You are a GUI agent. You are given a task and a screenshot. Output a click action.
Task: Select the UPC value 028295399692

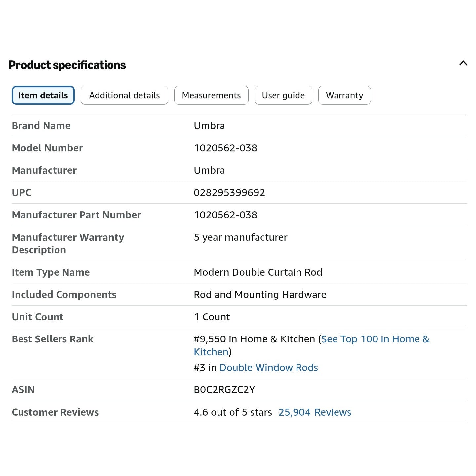click(x=229, y=193)
